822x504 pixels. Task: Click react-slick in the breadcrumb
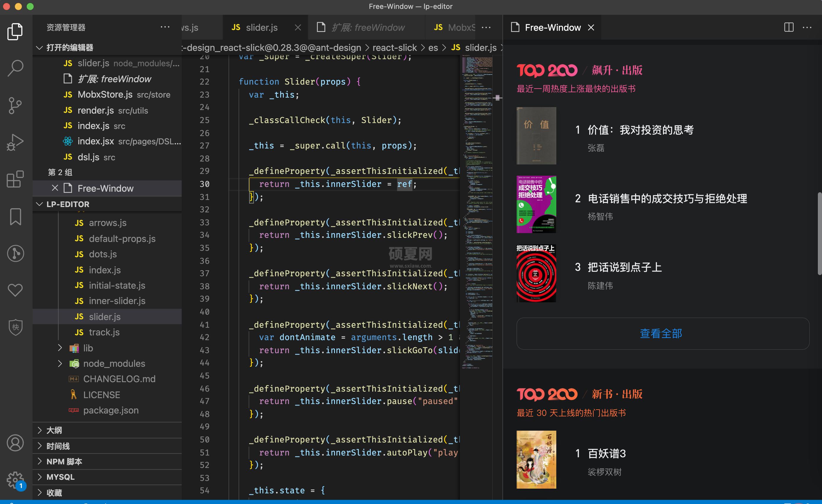[x=394, y=47]
